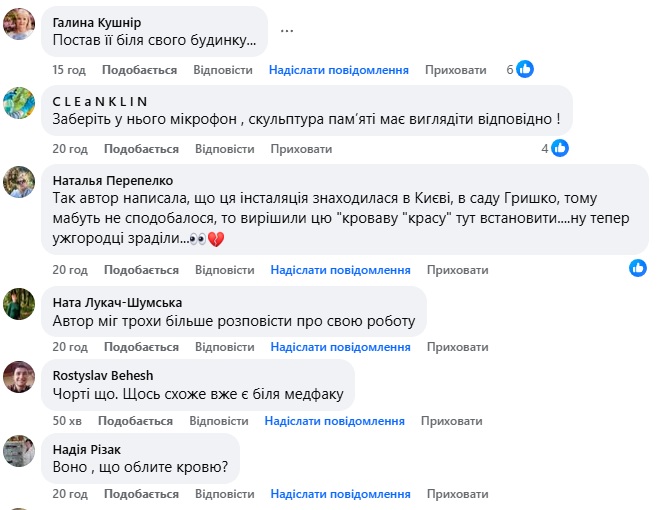Viewport: 671px width, 510px height.
Task: Send a message to Надія Різак
Action: (x=340, y=494)
